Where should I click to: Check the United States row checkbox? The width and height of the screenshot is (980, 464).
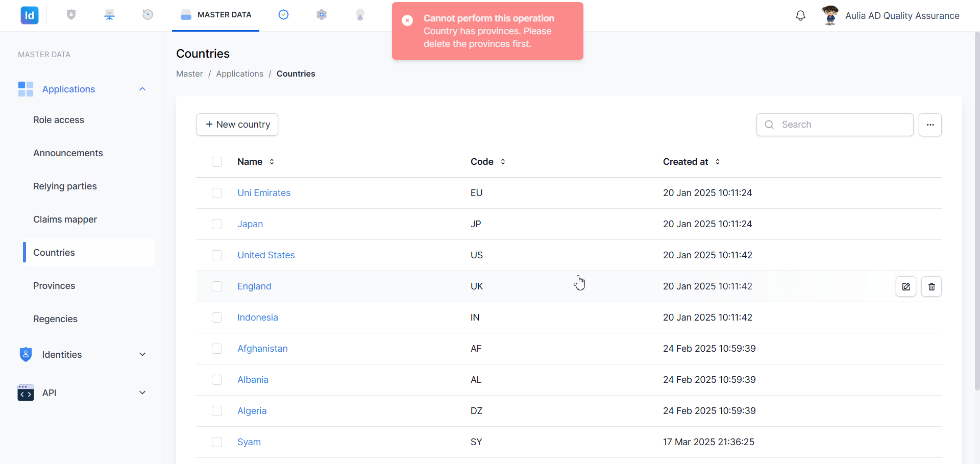(217, 255)
